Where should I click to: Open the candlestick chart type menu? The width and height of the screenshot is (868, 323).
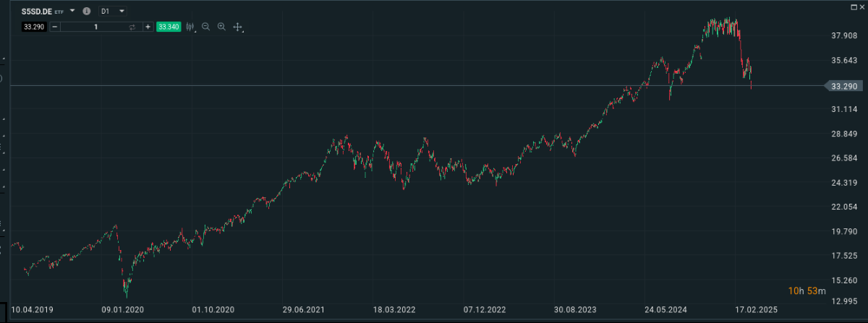point(191,27)
